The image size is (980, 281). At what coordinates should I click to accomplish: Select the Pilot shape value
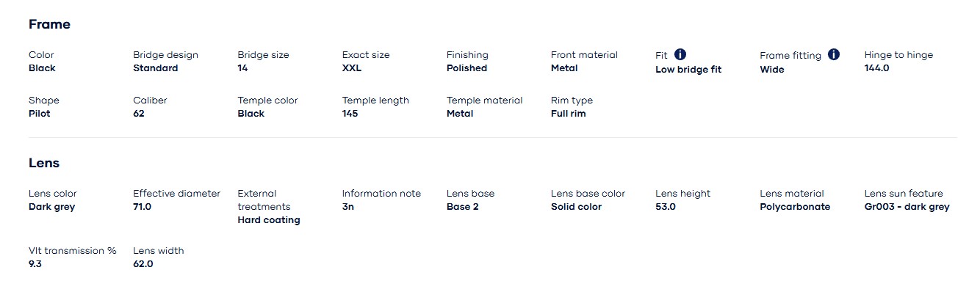(x=40, y=114)
